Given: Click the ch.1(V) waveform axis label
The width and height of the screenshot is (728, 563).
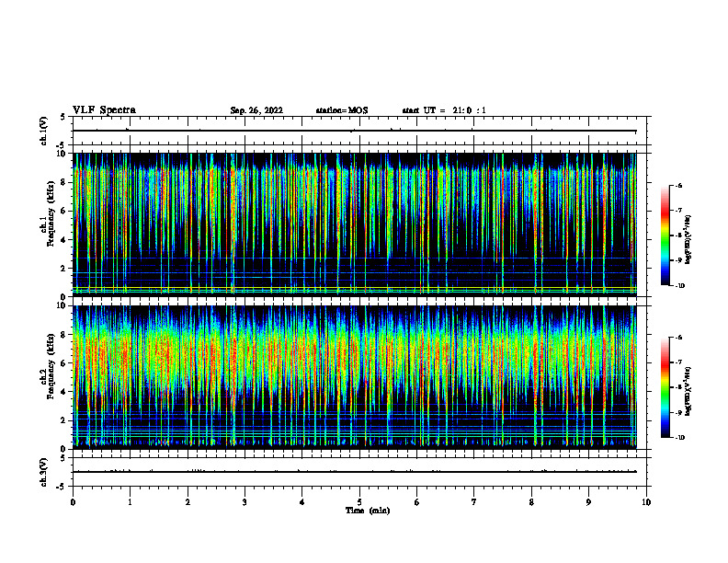Looking at the screenshot, I should click(43, 131).
